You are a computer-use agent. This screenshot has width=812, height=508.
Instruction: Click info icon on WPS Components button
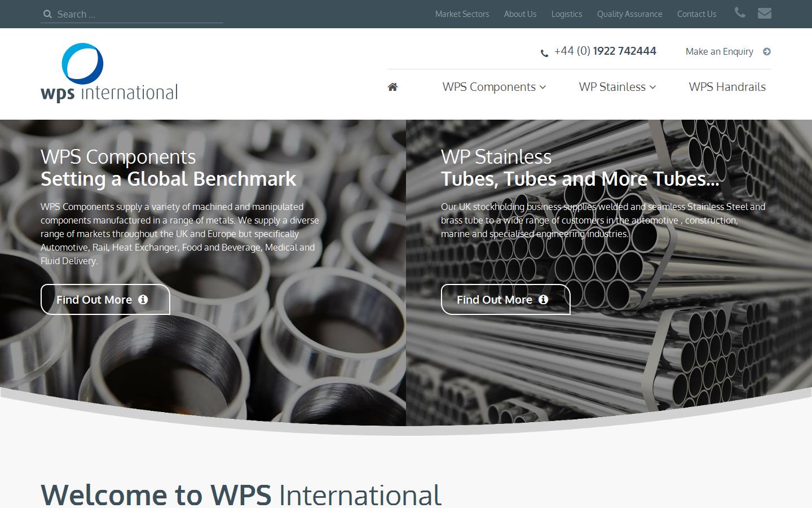coord(143,300)
